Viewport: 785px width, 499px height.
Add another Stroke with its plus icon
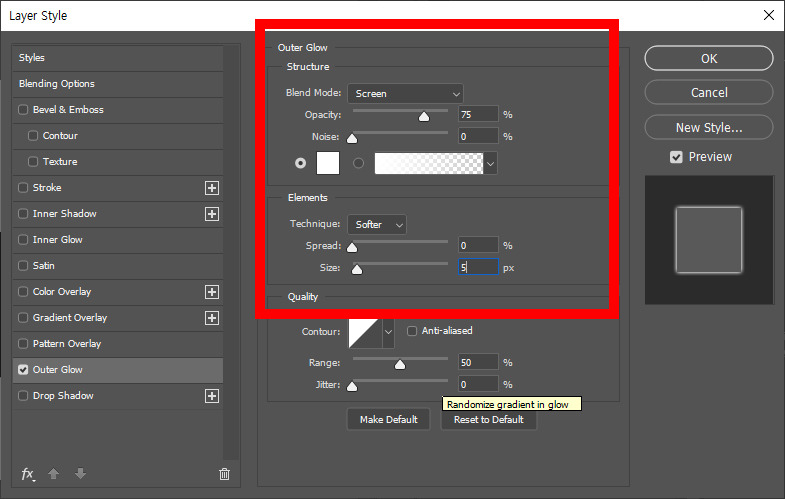[x=212, y=188]
